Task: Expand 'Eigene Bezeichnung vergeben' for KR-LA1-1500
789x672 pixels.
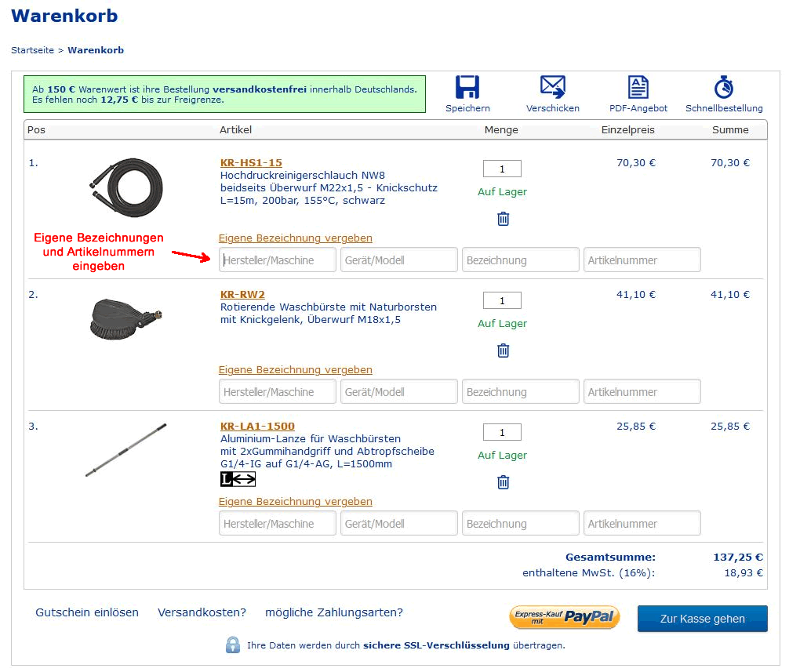Action: (295, 502)
